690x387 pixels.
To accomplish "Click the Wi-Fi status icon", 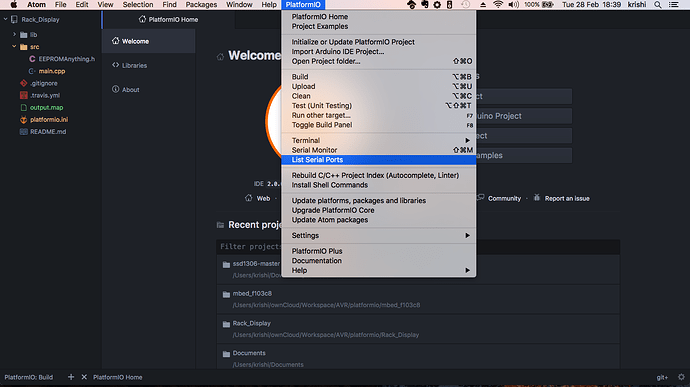I will tap(498, 5).
